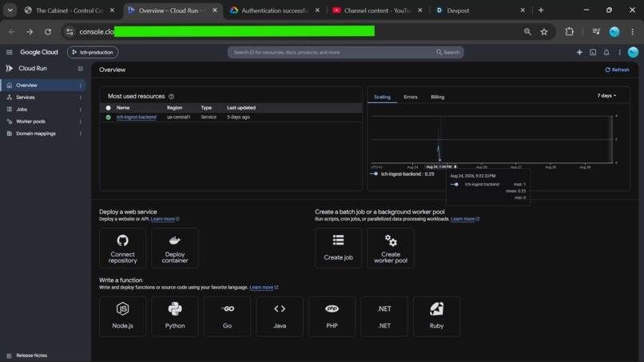The image size is (644, 362).
Task: Click the tch-ingest-backend chart legend entry
Action: pyautogui.click(x=403, y=174)
